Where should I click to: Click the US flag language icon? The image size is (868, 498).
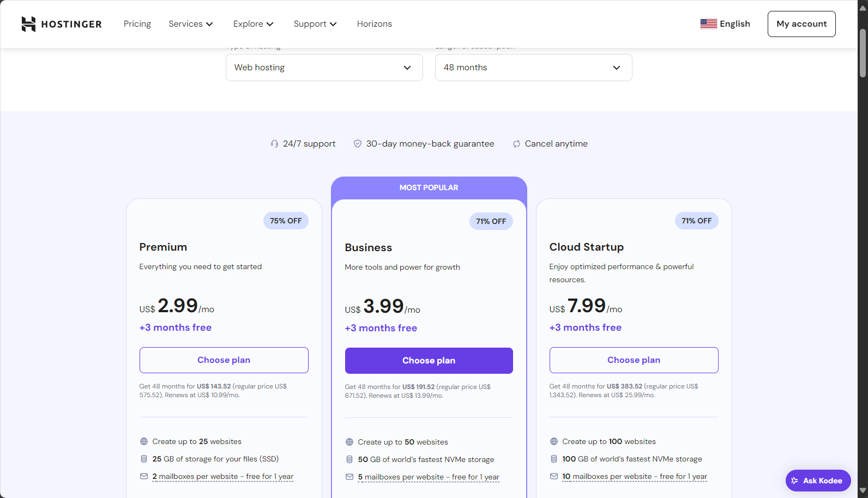(x=708, y=24)
